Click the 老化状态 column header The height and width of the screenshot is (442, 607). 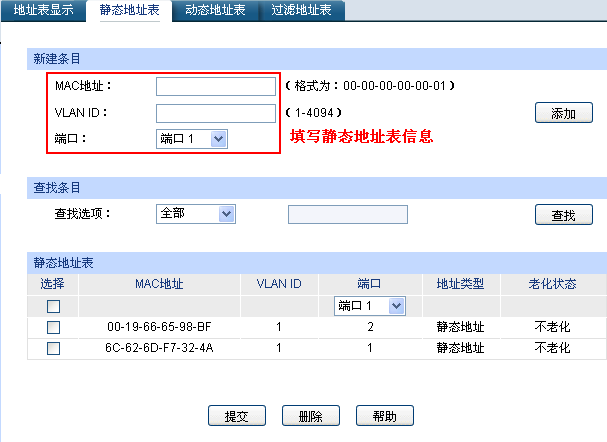point(553,284)
